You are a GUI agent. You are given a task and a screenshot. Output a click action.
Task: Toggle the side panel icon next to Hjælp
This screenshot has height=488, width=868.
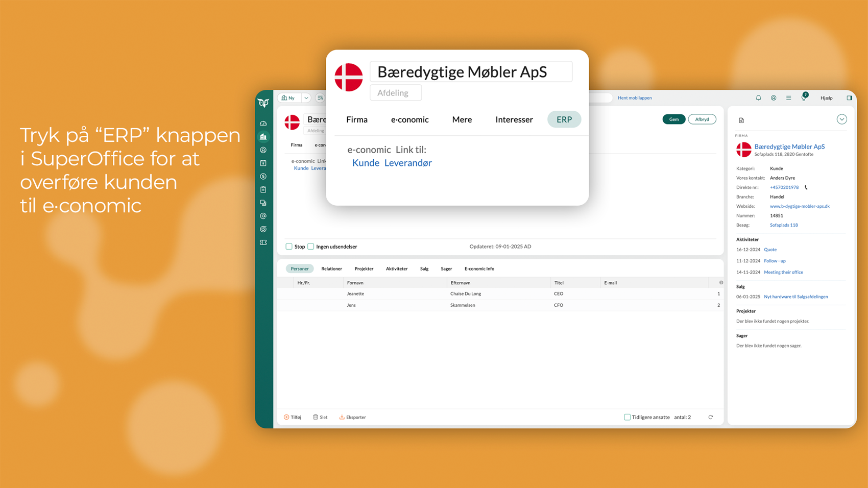pos(849,98)
